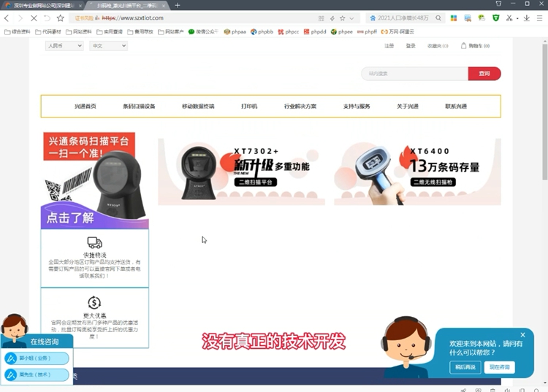Open the 综合资料 bookmark folder
Viewport: 548px width, 392px height.
(x=17, y=32)
